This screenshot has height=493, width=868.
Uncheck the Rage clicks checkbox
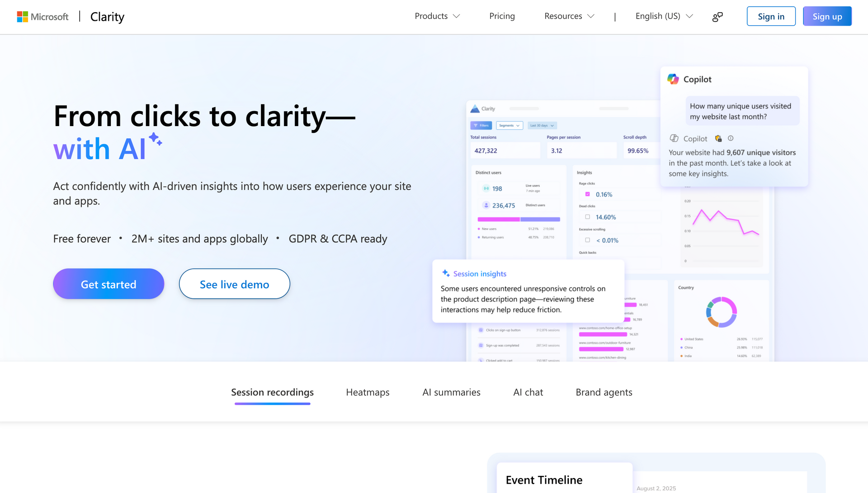tap(588, 194)
